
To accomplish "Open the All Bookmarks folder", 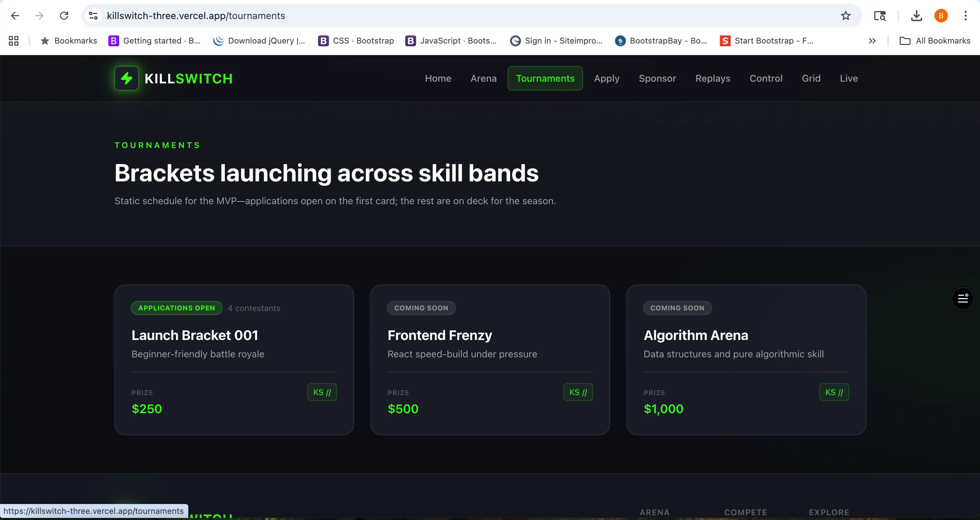I will 935,41.
